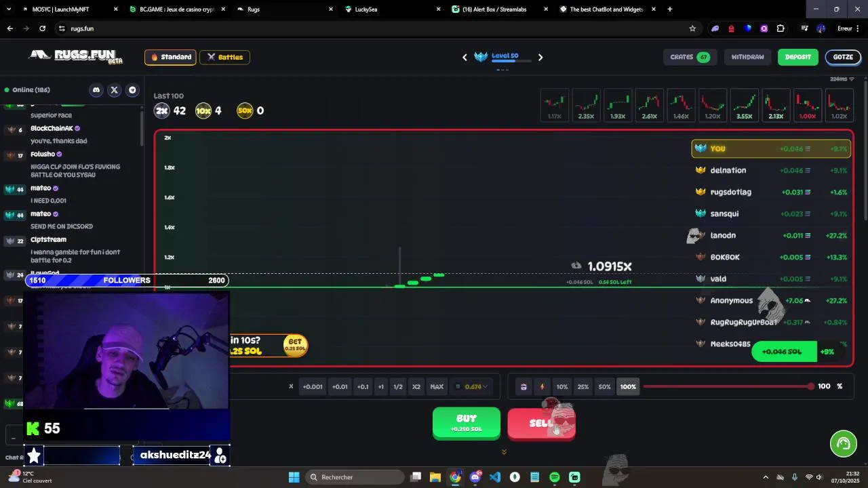Expand panel with double chevron below Buy

(x=504, y=451)
